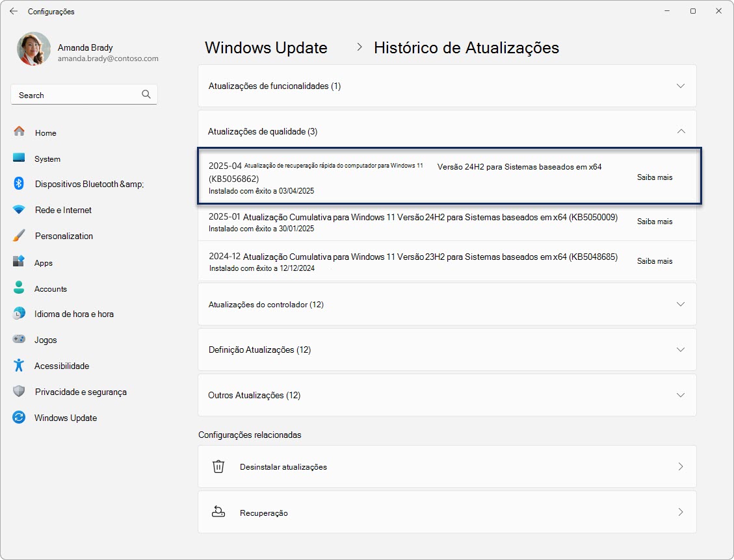Open Windows Update in the sidebar menu
Screen dimensions: 734x560
[x=65, y=418]
